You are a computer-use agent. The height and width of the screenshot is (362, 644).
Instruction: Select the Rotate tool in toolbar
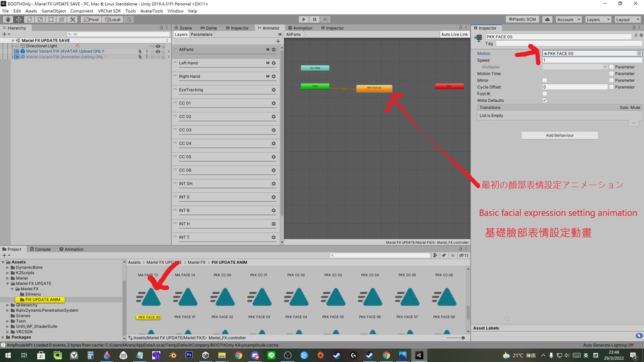coord(29,19)
